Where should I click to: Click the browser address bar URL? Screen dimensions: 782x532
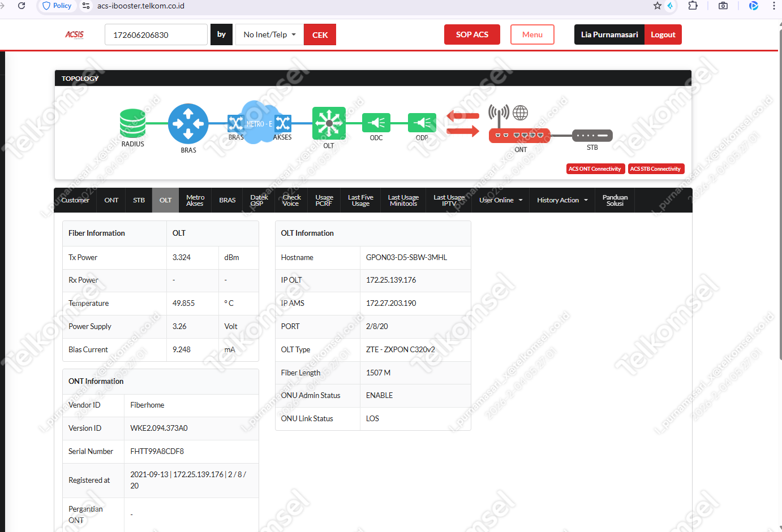click(x=141, y=6)
